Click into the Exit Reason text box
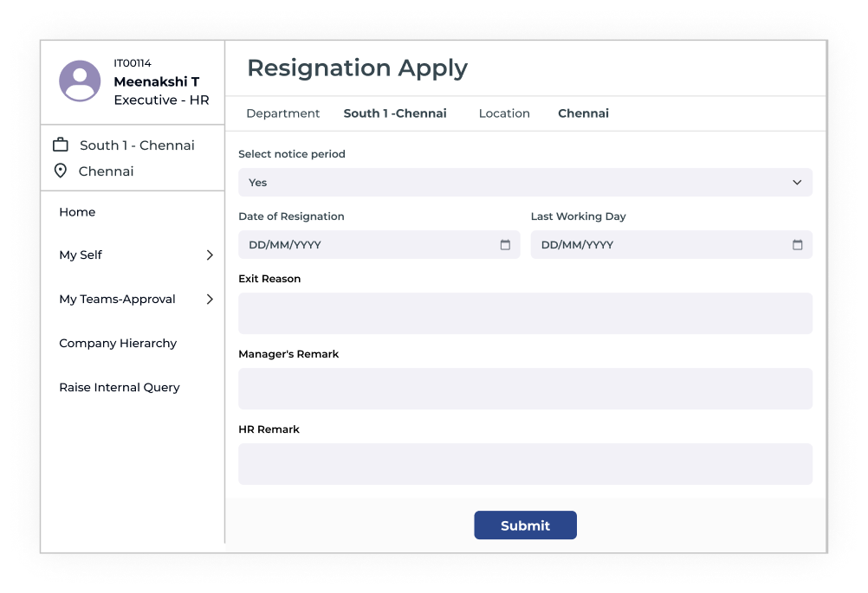This screenshot has height=593, width=868. (x=525, y=313)
